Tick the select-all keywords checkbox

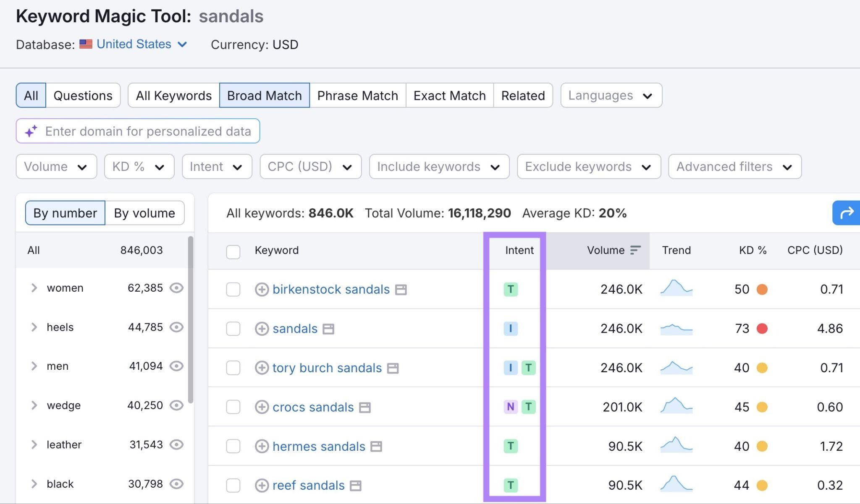(x=233, y=252)
